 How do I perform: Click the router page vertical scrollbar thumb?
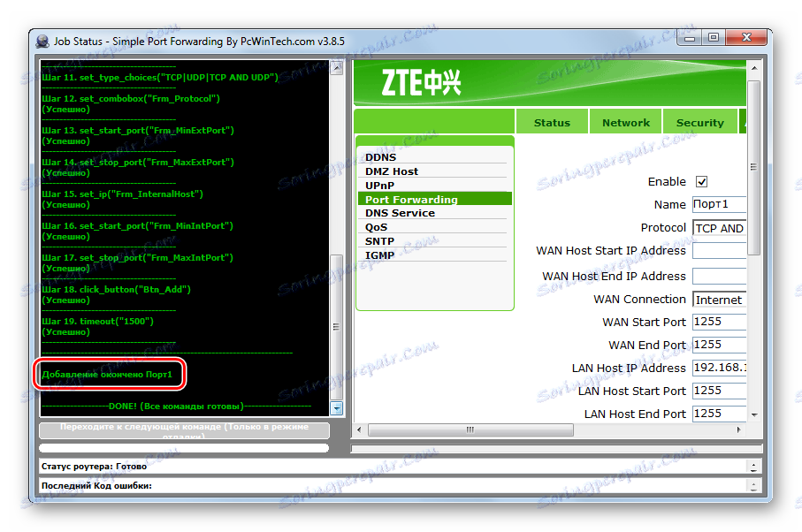[x=754, y=167]
